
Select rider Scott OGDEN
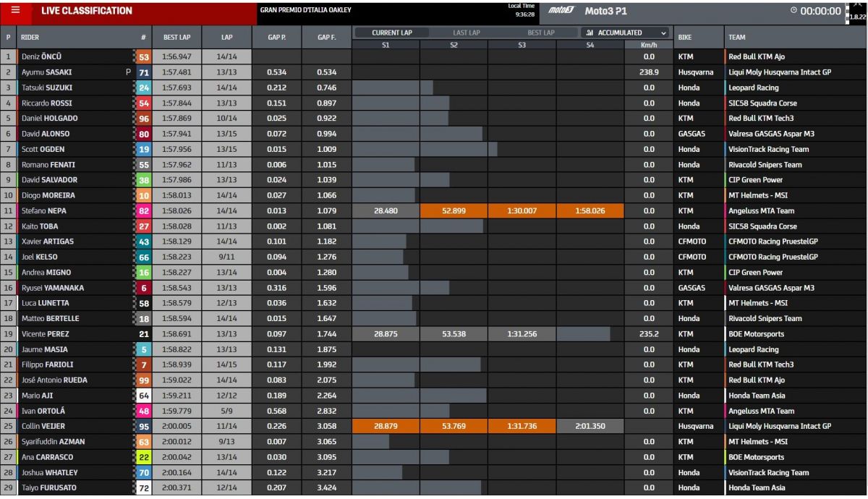point(43,149)
